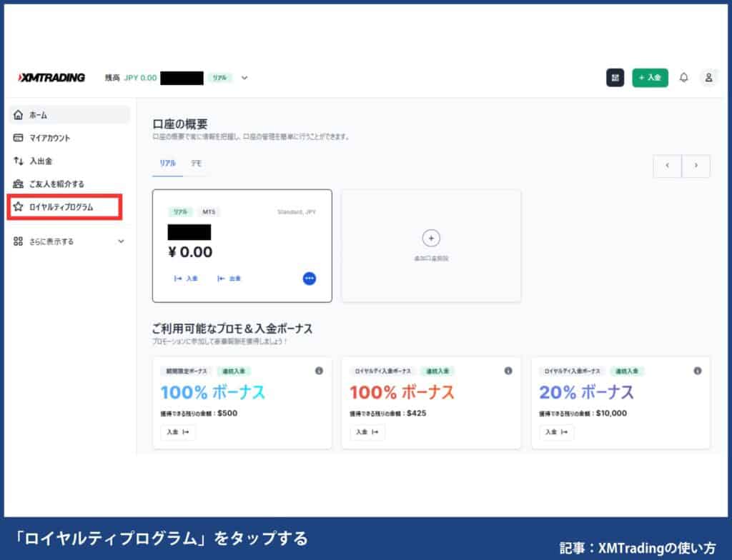The image size is (732, 560).
Task: Open the blue three-dots menu on account card
Action: [310, 279]
